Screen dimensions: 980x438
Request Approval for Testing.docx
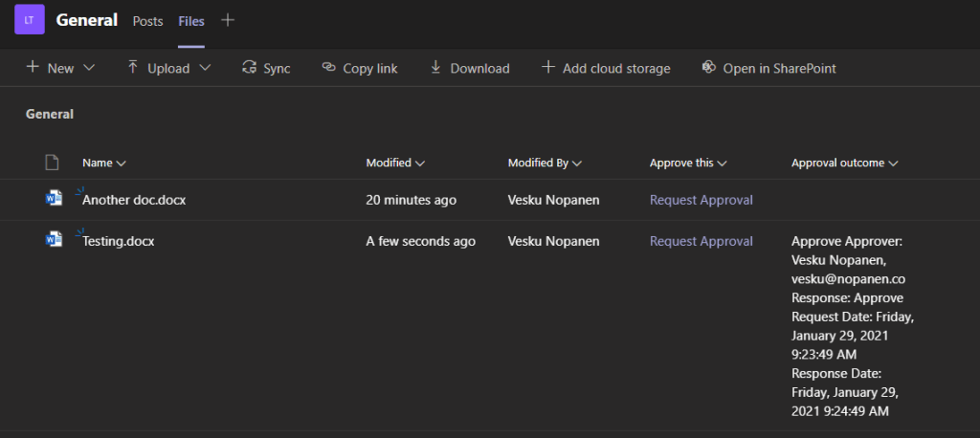701,241
